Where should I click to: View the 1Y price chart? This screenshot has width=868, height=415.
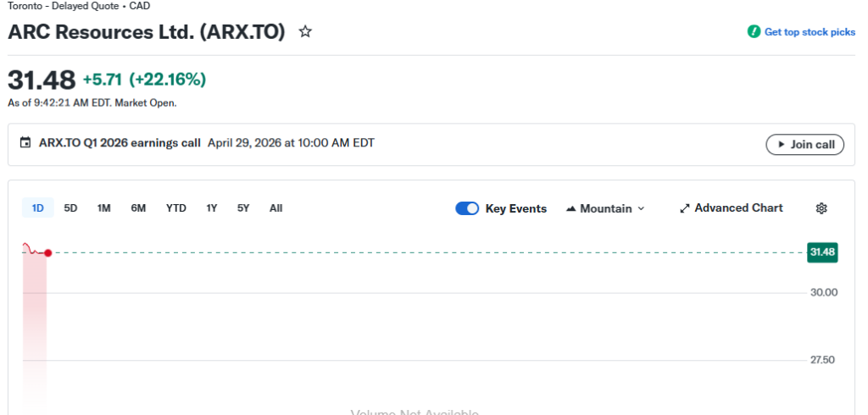212,208
